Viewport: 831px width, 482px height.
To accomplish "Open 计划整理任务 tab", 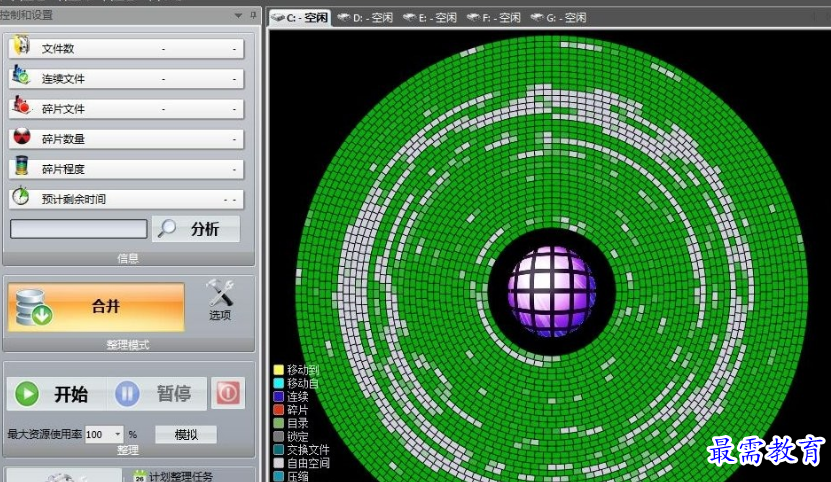I will point(180,476).
